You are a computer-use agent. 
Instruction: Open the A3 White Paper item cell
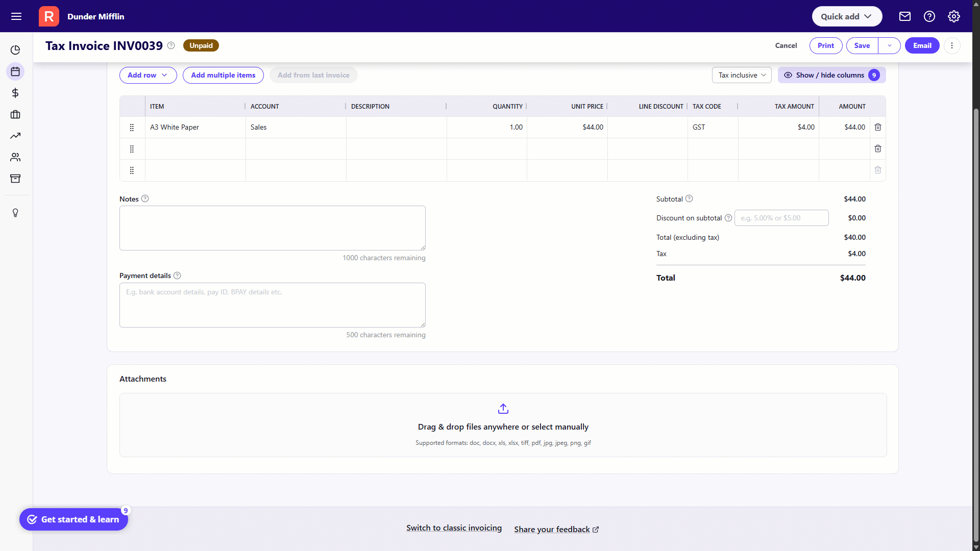[195, 127]
